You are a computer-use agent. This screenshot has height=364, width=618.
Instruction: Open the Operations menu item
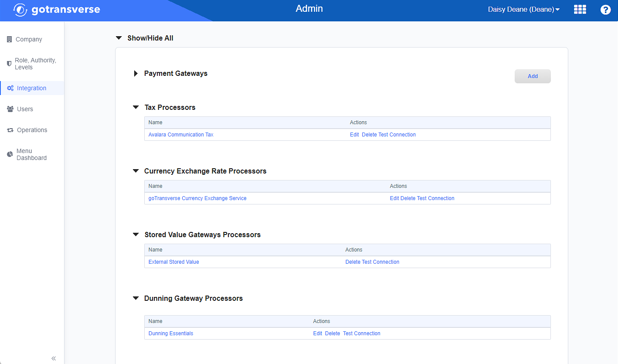point(32,130)
